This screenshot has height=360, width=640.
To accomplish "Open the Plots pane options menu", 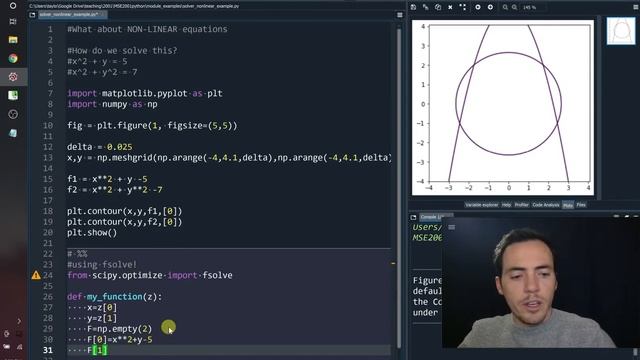I will pos(636,7).
